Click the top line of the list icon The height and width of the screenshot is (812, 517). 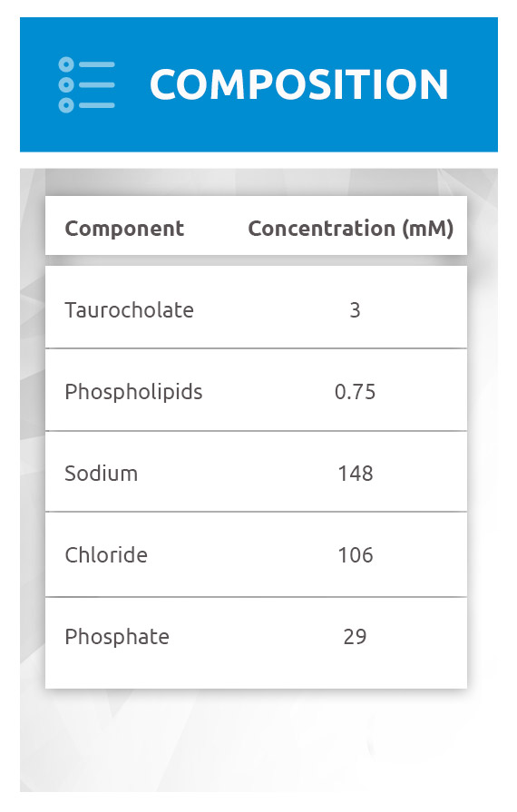tap(97, 64)
